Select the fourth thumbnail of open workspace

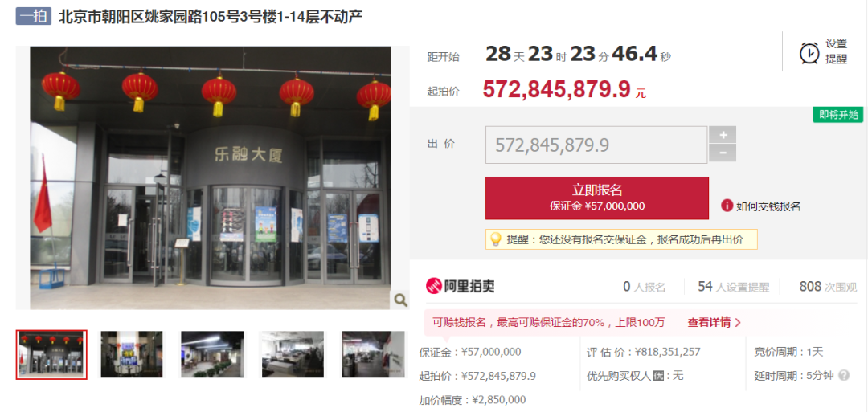click(x=293, y=354)
